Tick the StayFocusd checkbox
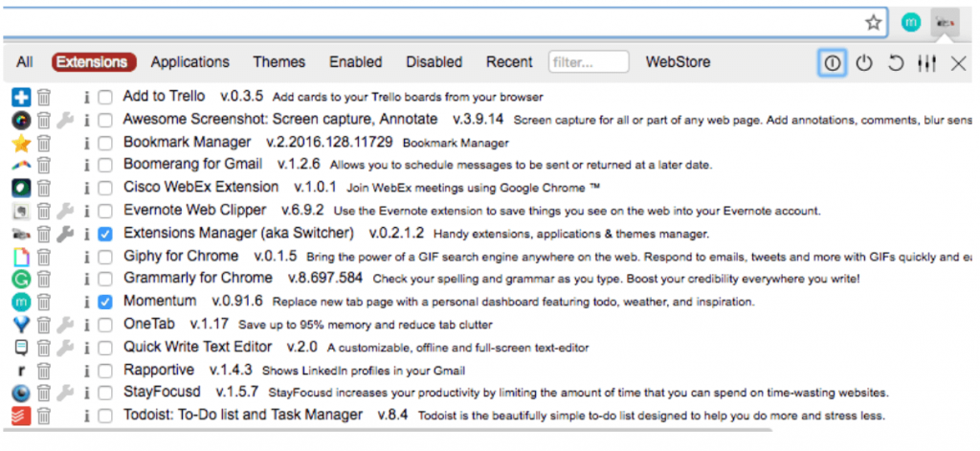The height and width of the screenshot is (451, 980). [105, 393]
